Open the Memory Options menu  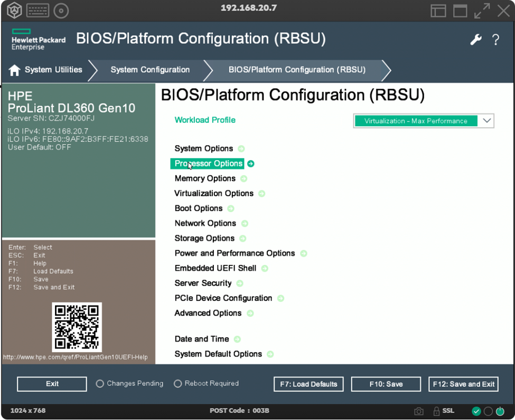pos(205,179)
